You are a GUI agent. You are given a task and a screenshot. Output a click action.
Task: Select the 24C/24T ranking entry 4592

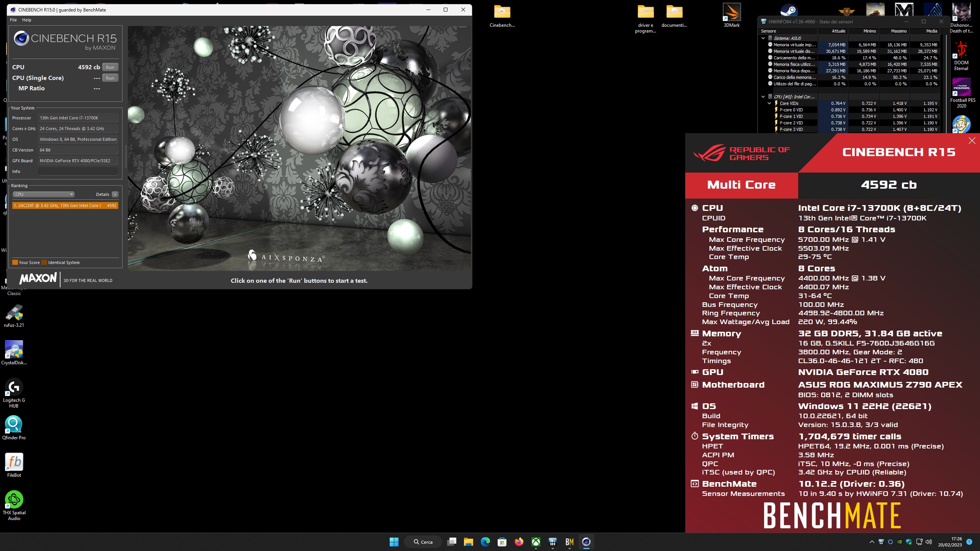click(65, 205)
